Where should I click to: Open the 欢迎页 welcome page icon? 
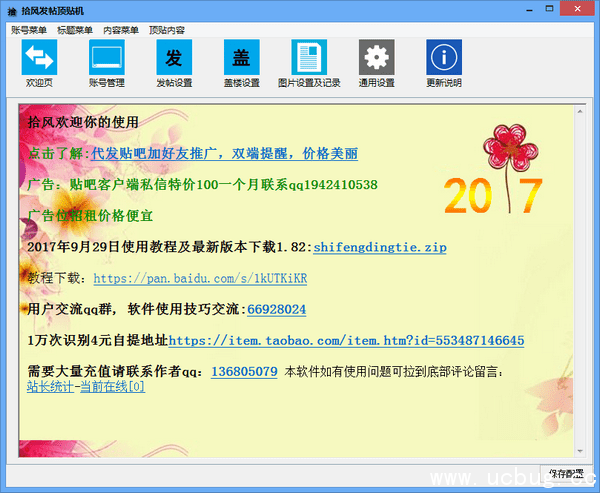point(39,57)
